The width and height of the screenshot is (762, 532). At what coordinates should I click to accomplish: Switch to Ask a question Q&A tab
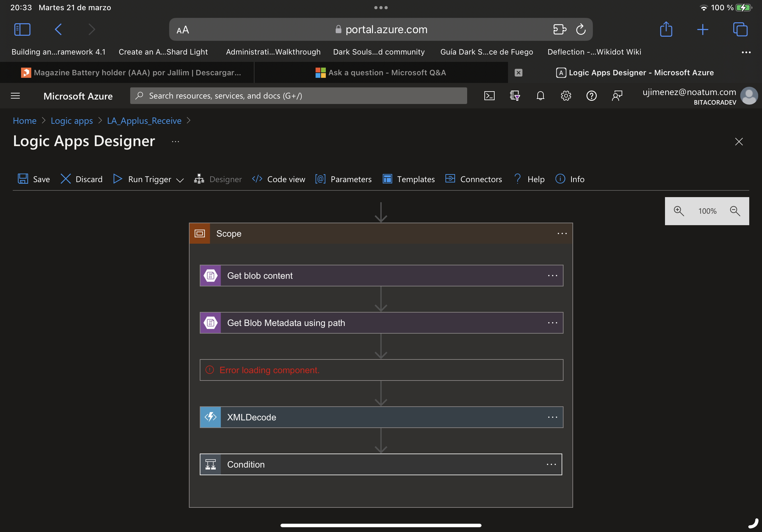(381, 73)
